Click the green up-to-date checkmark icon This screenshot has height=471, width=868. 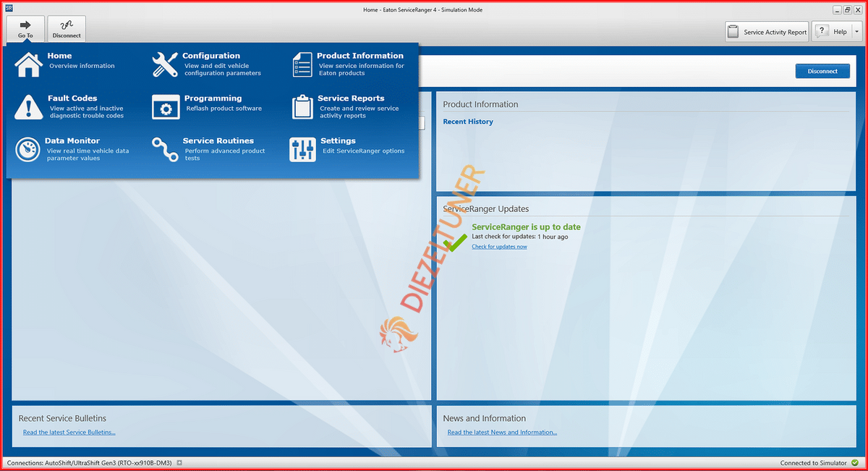pos(456,243)
